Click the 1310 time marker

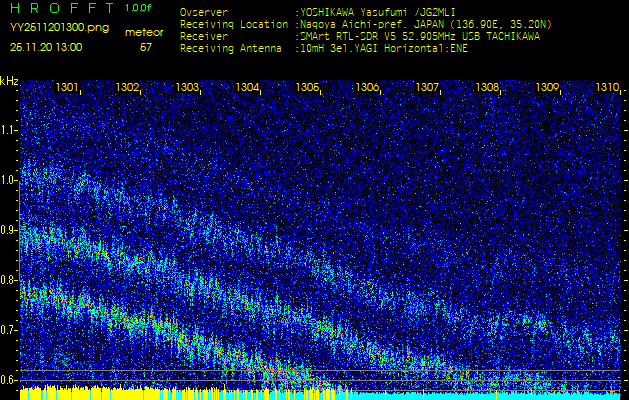pos(607,87)
